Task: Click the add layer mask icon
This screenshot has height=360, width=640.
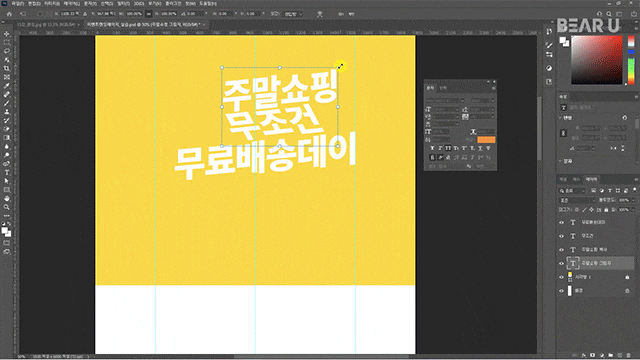Action: pyautogui.click(x=593, y=356)
